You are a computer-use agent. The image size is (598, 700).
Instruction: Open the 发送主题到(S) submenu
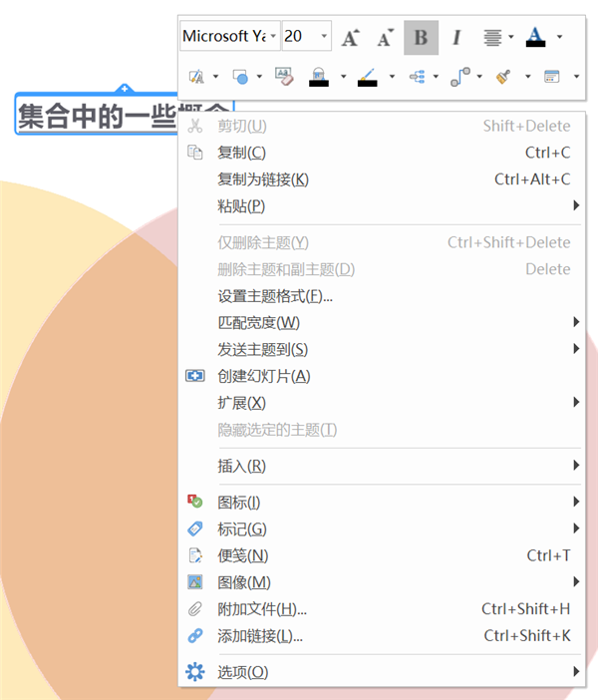[x=382, y=350]
